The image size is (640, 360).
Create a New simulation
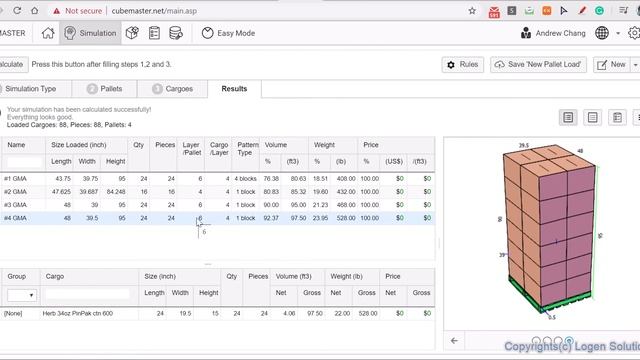[x=611, y=64]
